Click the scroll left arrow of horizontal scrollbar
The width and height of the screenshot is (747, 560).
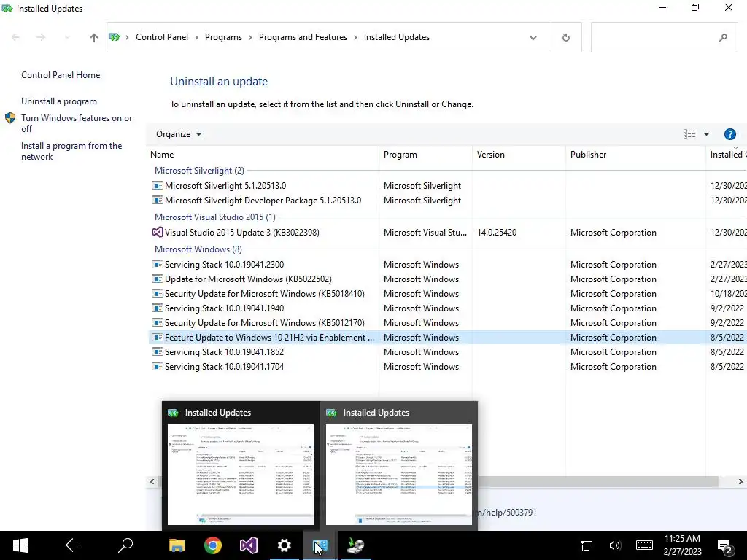coord(152,481)
